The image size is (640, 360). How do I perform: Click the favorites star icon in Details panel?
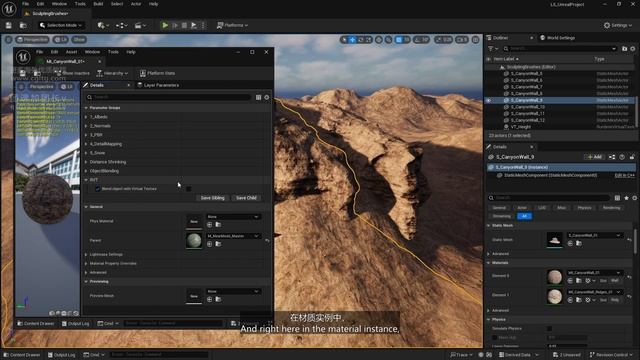[627, 198]
